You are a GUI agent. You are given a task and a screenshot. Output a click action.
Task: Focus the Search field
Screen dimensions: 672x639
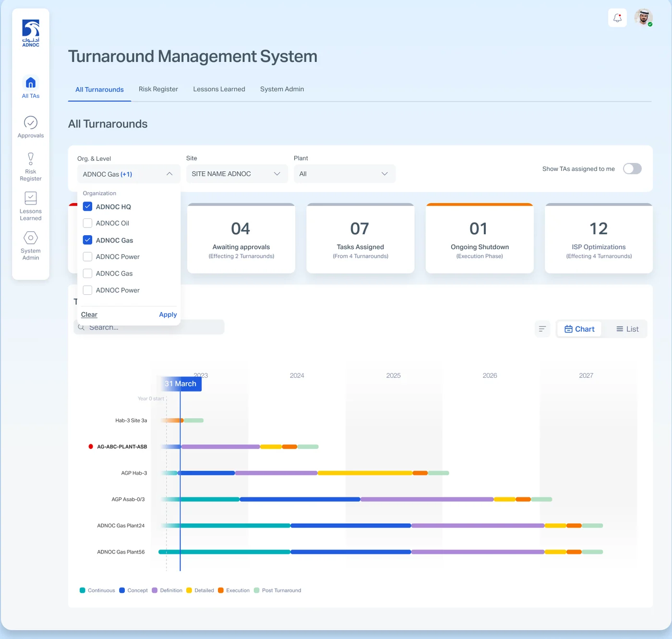pyautogui.click(x=149, y=327)
